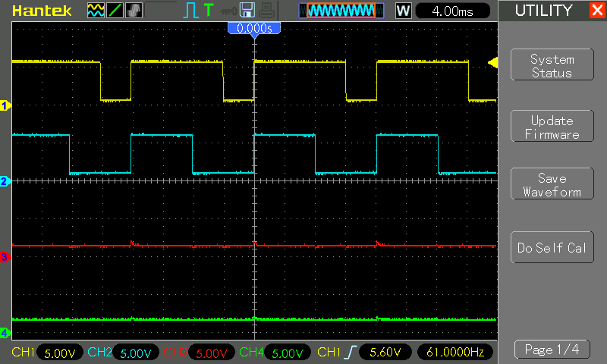Click the gray persistence icon in toolbar
The height and width of the screenshot is (364, 607).
134,11
